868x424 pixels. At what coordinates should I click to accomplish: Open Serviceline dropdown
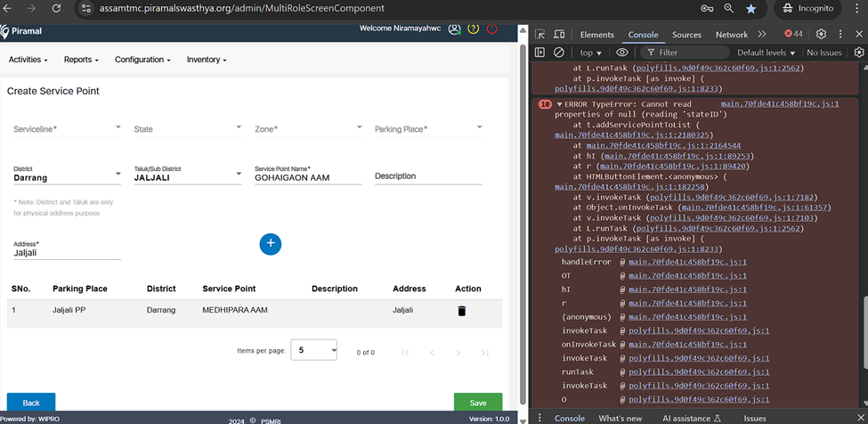67,129
